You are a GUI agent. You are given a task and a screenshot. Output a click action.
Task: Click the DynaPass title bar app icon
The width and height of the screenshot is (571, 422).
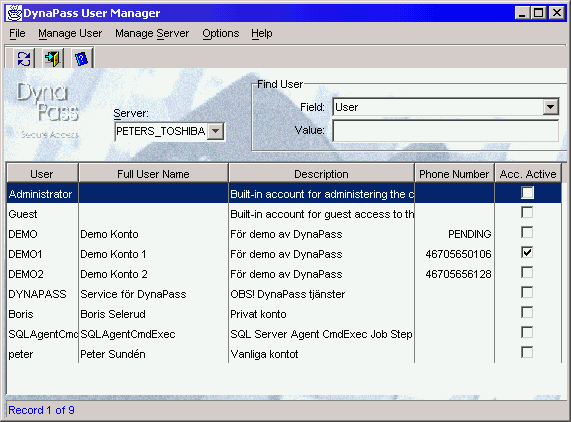point(14,13)
